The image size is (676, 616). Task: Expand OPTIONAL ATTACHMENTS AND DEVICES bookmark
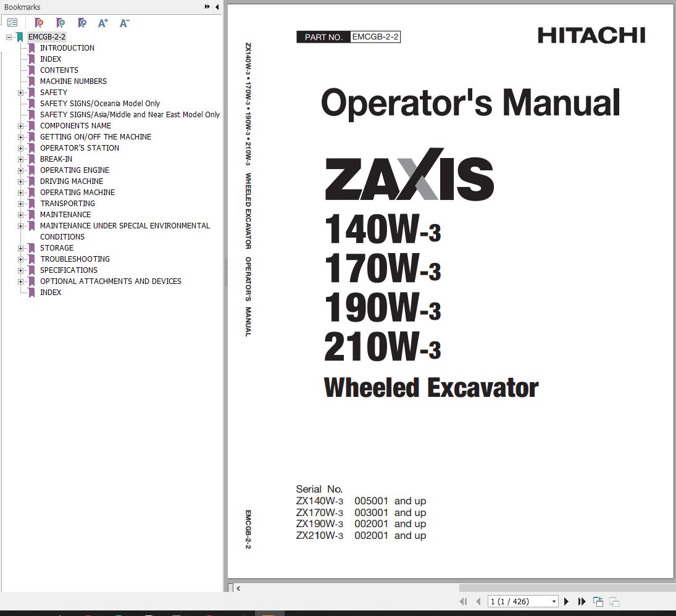pos(20,281)
